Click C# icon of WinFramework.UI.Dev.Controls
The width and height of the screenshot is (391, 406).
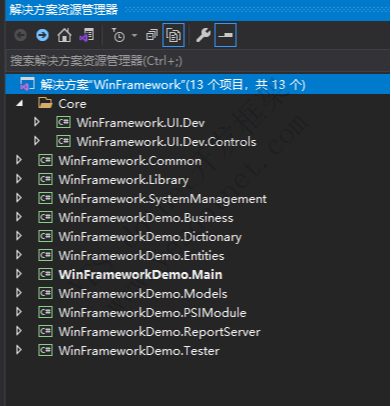(x=63, y=141)
